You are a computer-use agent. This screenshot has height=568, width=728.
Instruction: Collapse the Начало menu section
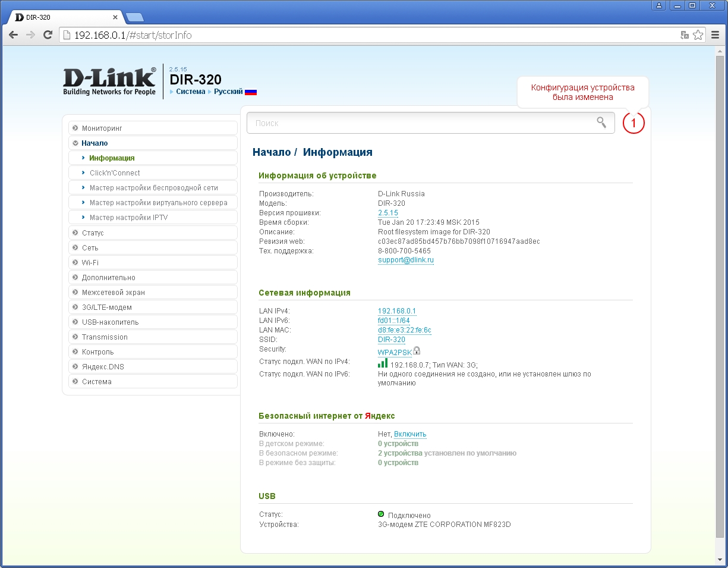(x=153, y=143)
